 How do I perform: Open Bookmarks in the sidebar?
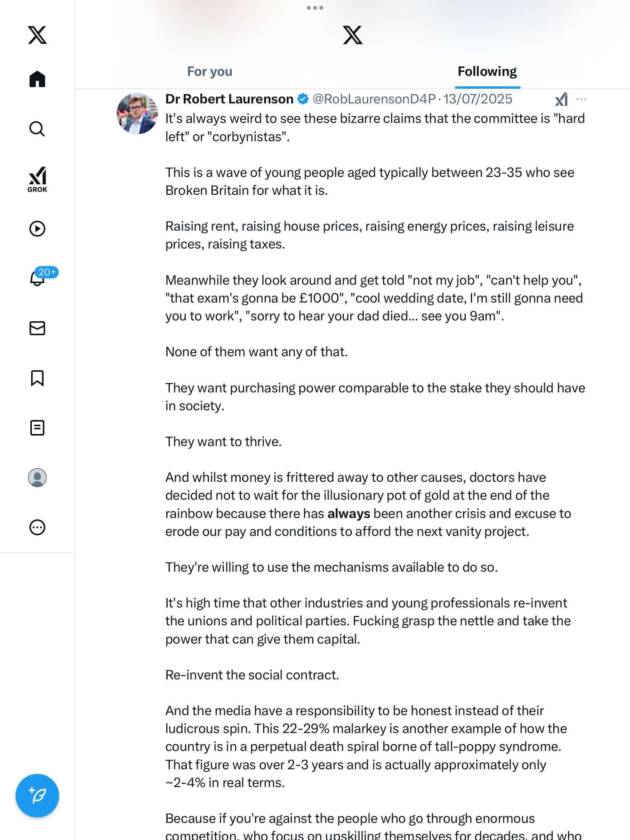[x=37, y=378]
